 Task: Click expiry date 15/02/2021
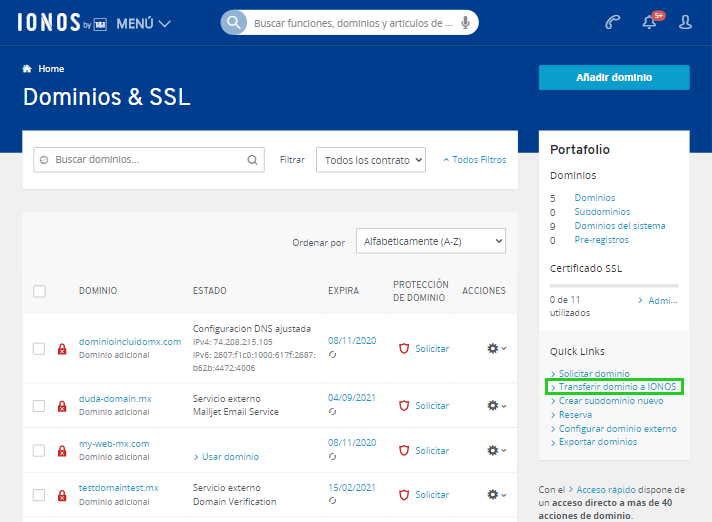pos(352,488)
